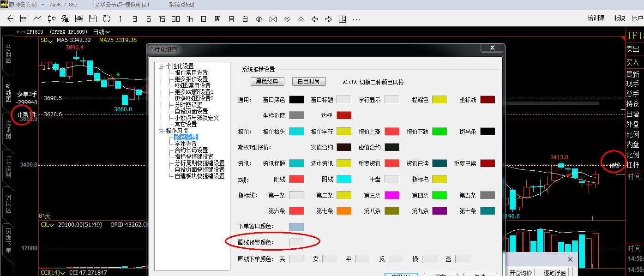
Task: Apply the 白色时尚 color scheme
Action: pos(309,82)
